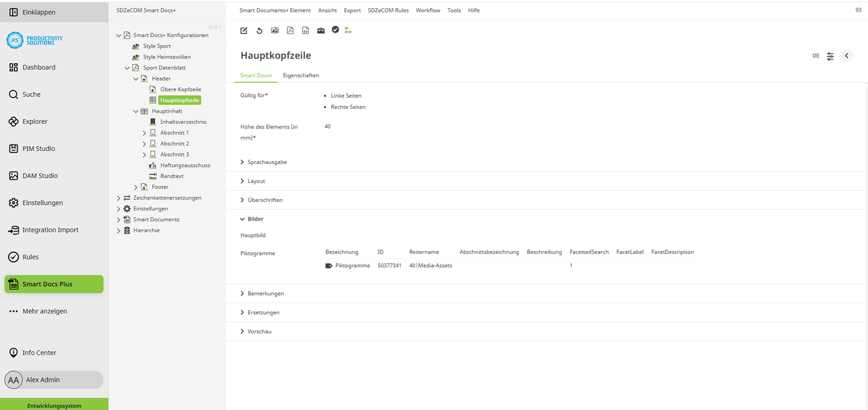Open the Workflow menu
Image resolution: width=868 pixels, height=410 pixels.
click(x=428, y=10)
